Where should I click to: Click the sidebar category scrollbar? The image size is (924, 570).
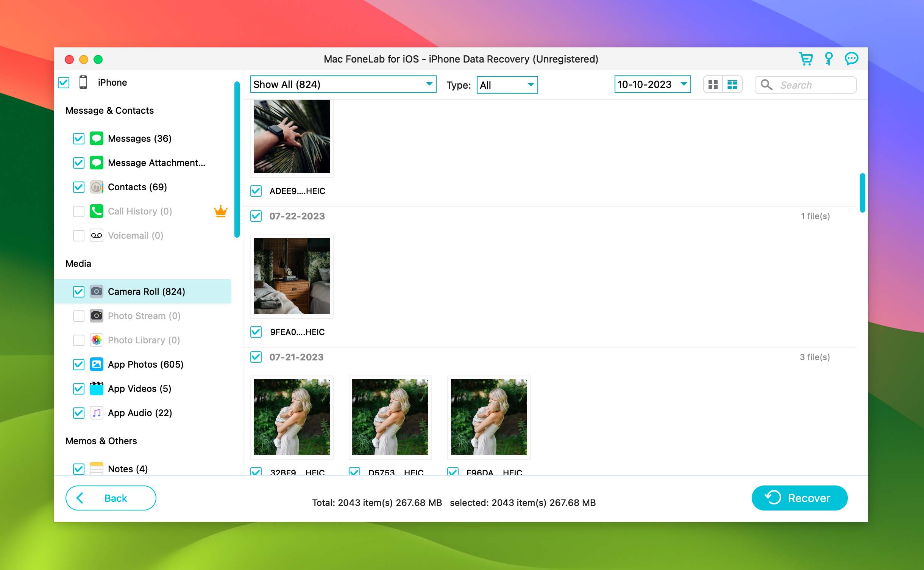(x=237, y=159)
